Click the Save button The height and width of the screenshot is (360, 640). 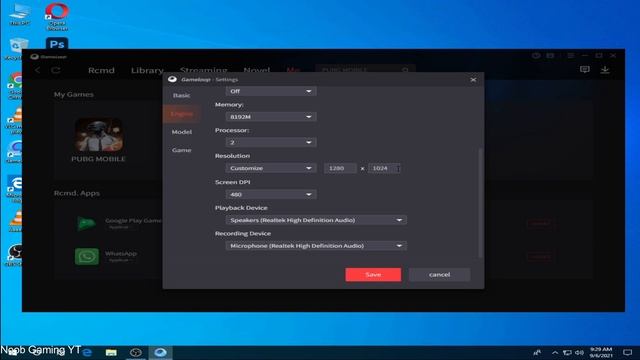[373, 275]
